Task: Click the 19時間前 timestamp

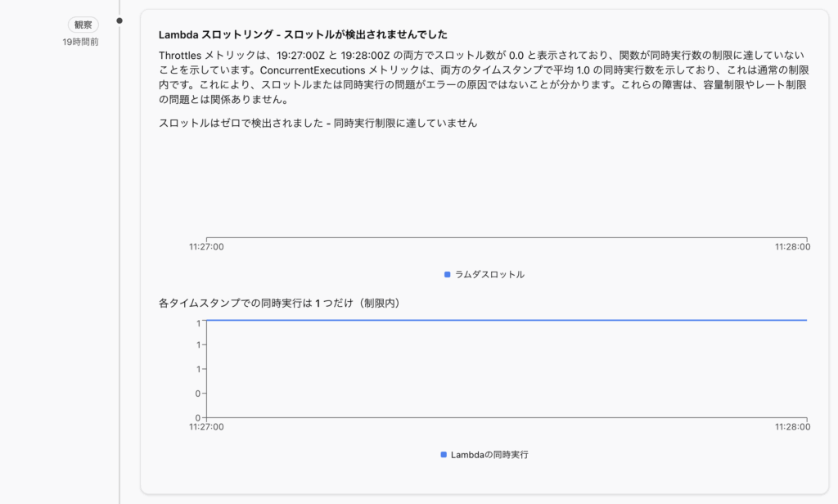Action: [x=81, y=42]
